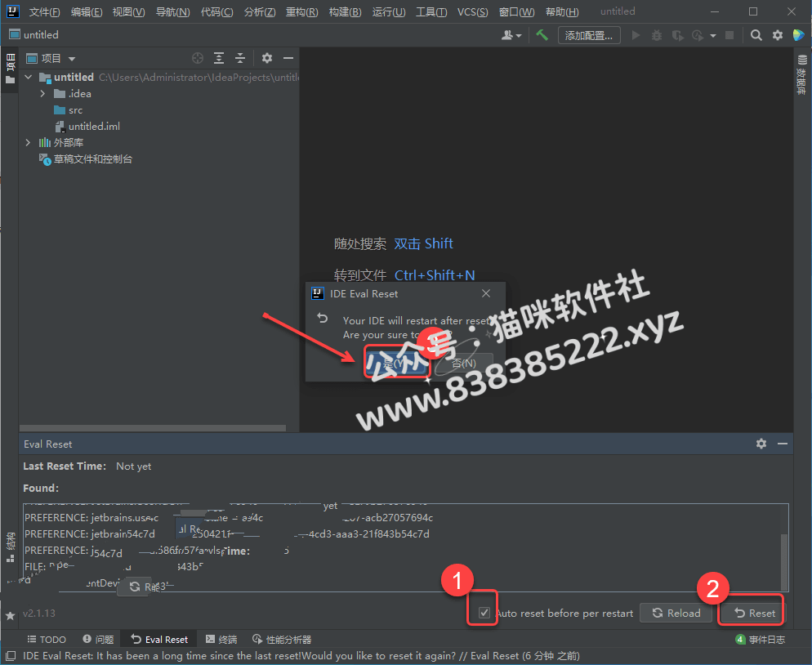The width and height of the screenshot is (812, 665).
Task: Switch to 终端 tab
Action: point(221,639)
